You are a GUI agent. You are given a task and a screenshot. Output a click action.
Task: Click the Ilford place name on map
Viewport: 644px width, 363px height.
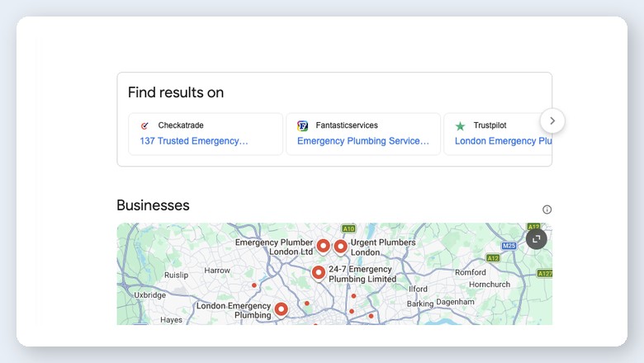(x=418, y=290)
